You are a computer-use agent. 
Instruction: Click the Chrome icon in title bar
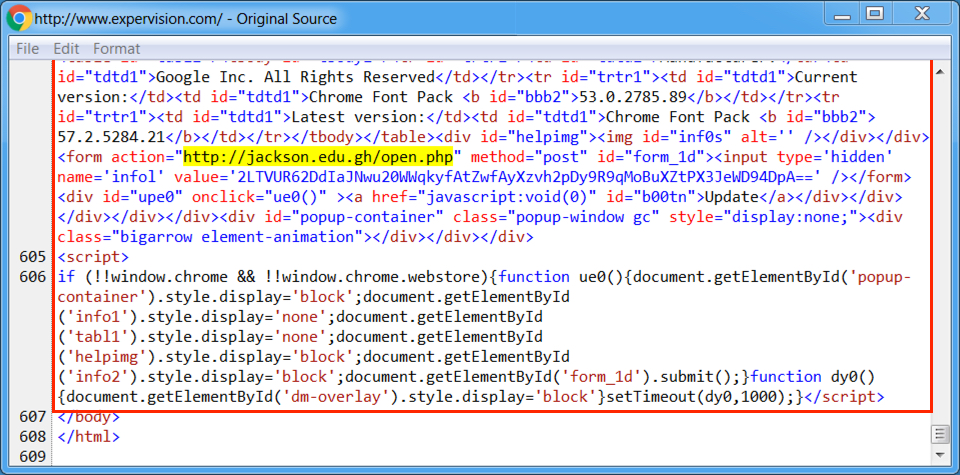(19, 18)
